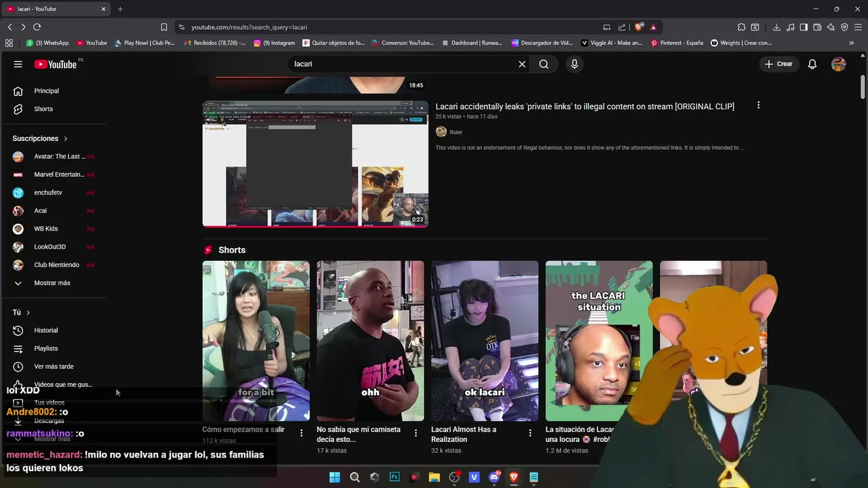Open the lacari - YouTube browser tab
Image resolution: width=868 pixels, height=488 pixels.
tap(56, 9)
